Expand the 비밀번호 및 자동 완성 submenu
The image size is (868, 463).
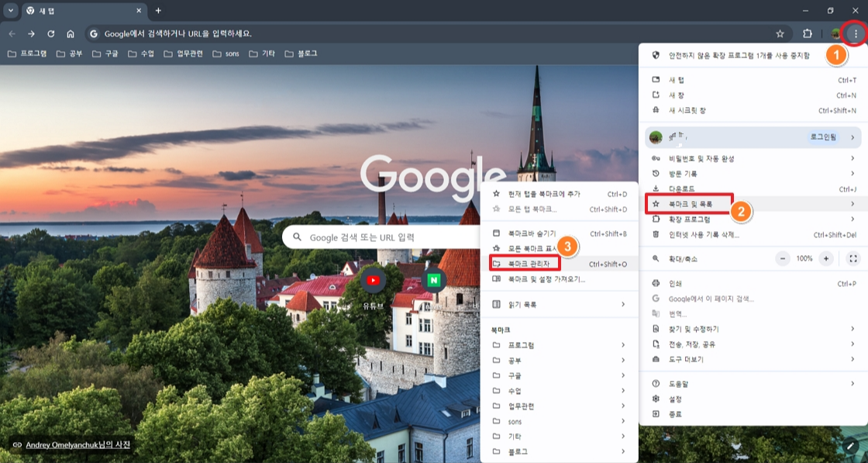point(753,158)
